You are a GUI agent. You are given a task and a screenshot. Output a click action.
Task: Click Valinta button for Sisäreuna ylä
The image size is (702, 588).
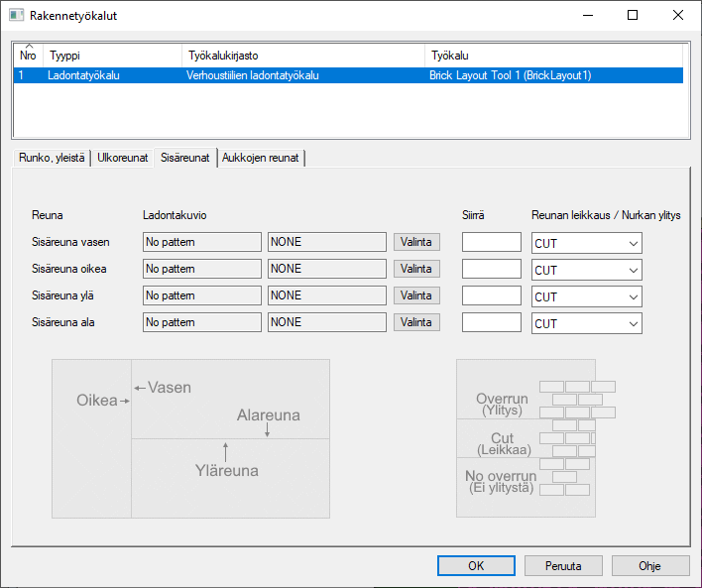(x=416, y=295)
